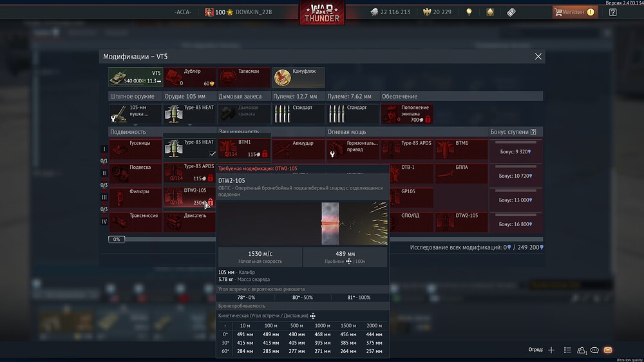
Task: Close the Модификации – VT5 window
Action: click(538, 57)
